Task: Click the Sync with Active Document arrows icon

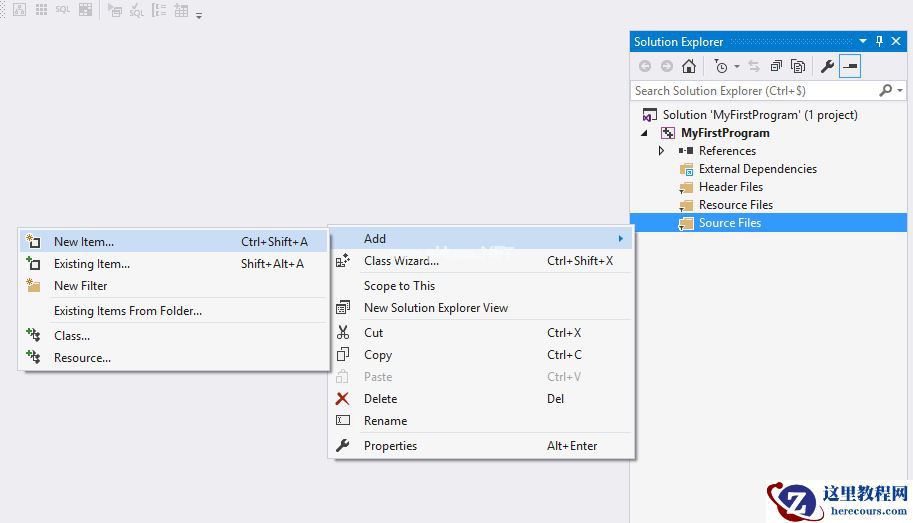Action: coord(754,66)
